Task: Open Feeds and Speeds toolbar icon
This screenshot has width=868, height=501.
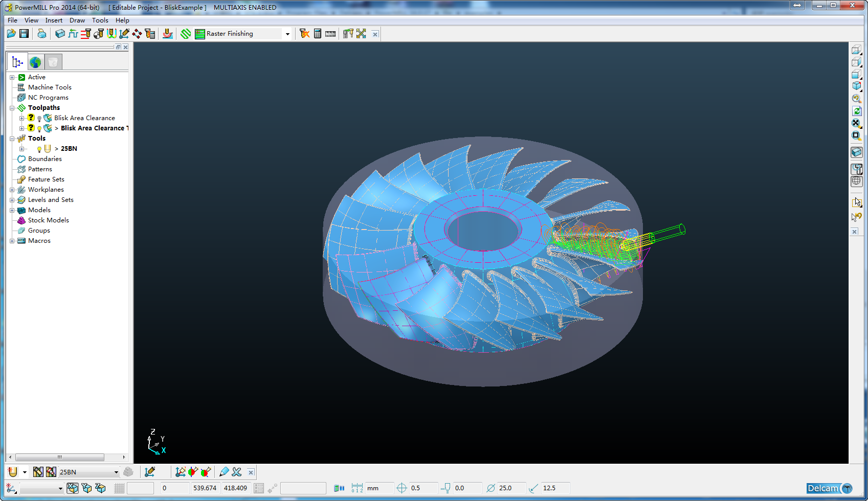Action: [x=73, y=34]
